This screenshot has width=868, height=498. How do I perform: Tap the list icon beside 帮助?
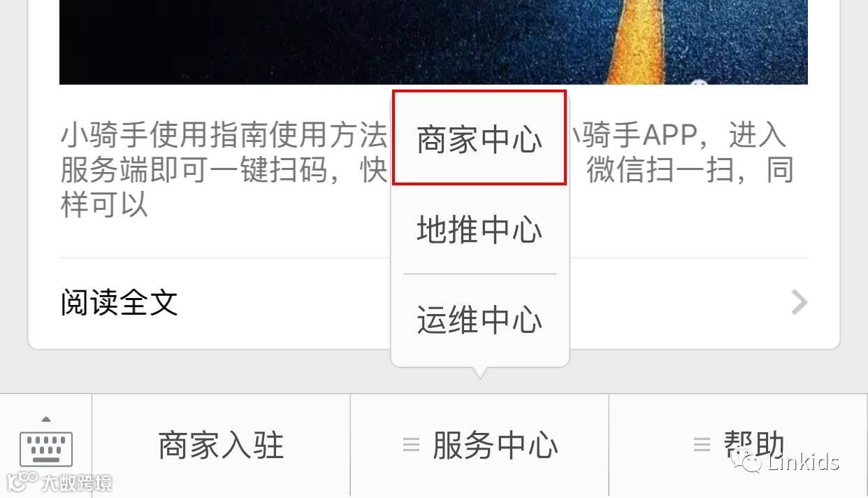click(701, 445)
